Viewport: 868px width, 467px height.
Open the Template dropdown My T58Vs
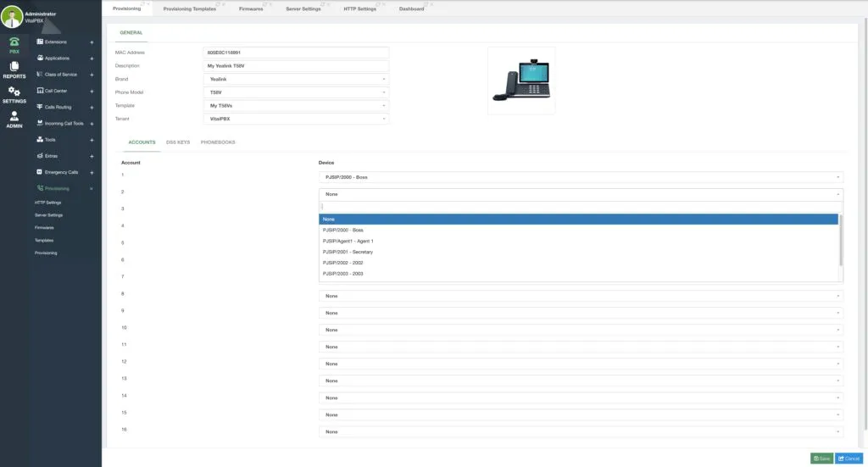296,106
